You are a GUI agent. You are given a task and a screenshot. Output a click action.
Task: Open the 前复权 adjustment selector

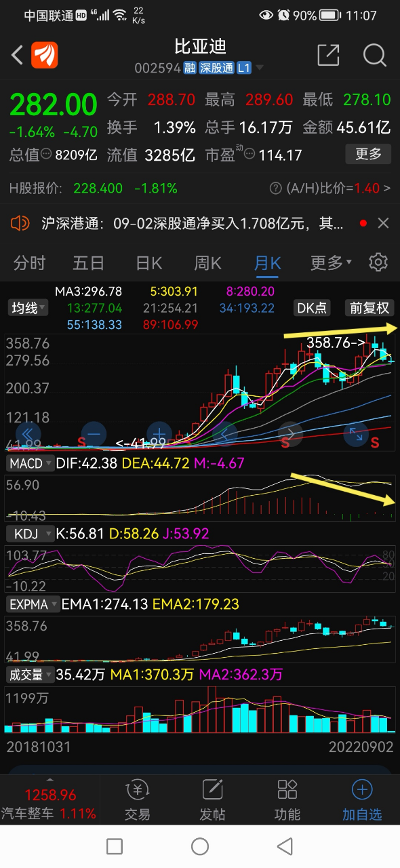point(369,307)
